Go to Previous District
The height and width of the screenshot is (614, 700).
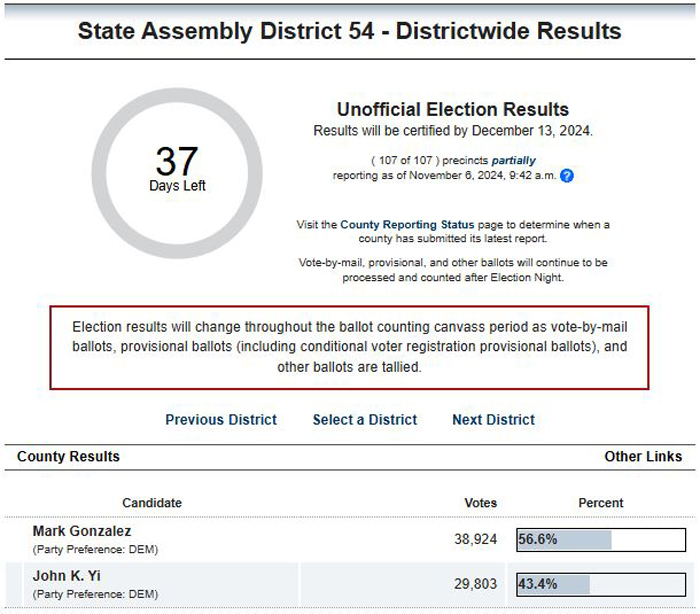[x=221, y=420]
